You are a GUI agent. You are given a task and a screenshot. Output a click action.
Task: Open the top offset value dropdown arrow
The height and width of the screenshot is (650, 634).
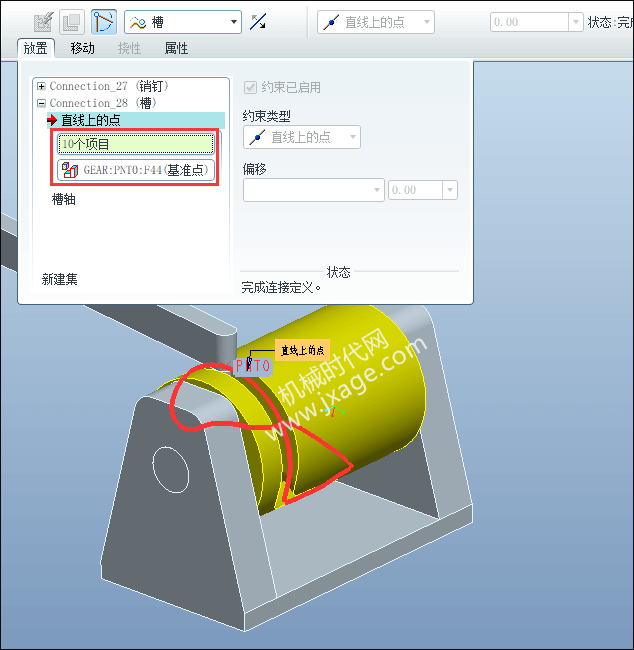coord(576,22)
